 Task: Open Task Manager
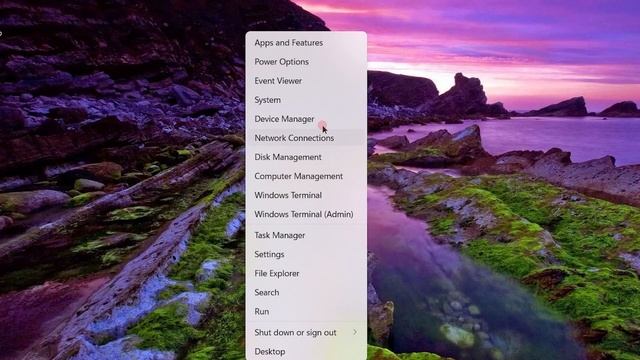point(306,235)
